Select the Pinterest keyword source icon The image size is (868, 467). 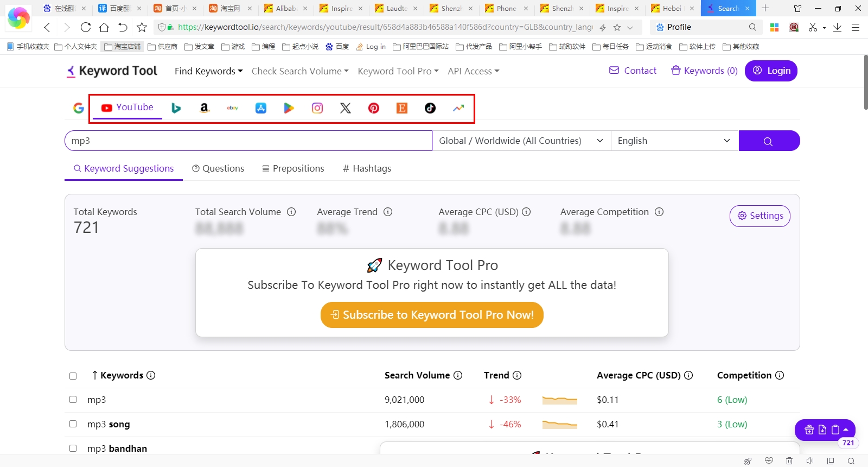374,108
